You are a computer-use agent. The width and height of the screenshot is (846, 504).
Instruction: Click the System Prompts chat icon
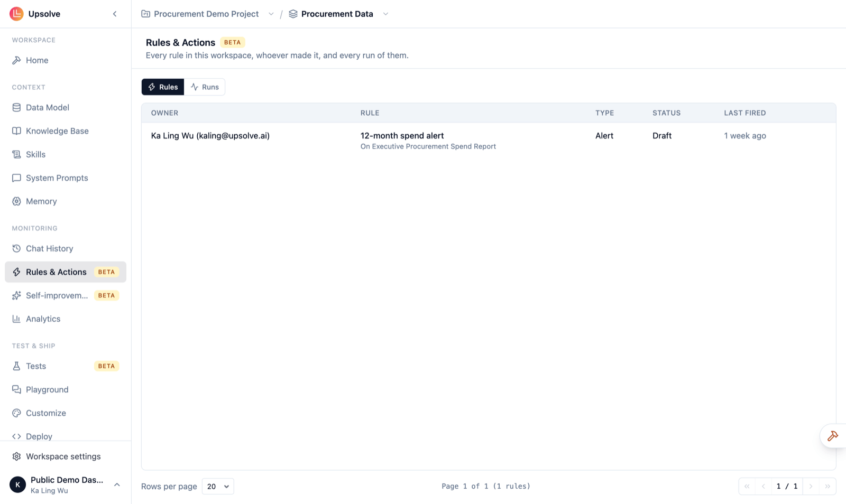coord(16,178)
